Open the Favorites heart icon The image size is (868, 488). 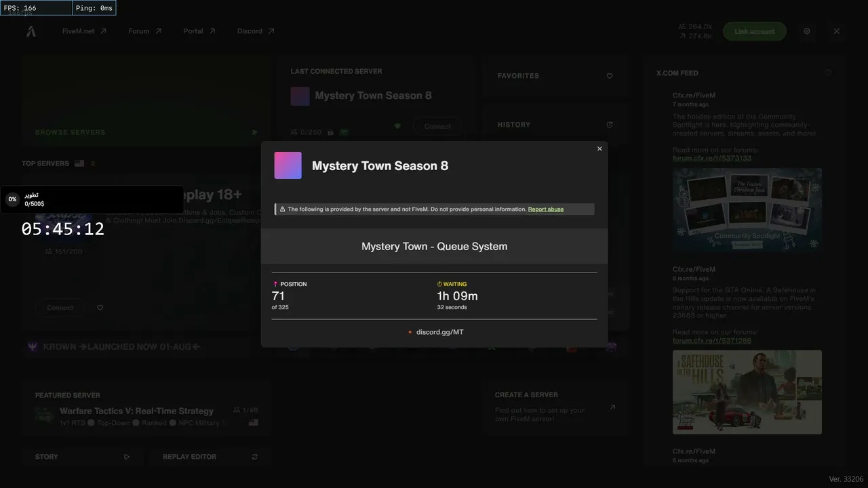pos(610,76)
